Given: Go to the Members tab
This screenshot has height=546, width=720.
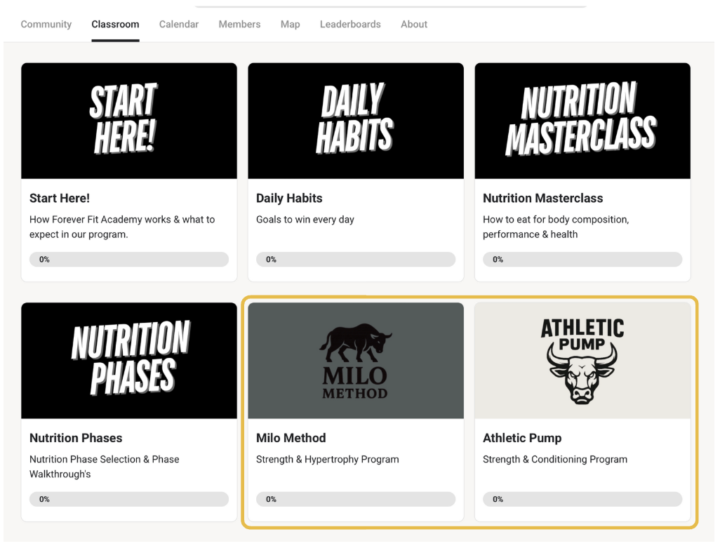Looking at the screenshot, I should [x=239, y=24].
